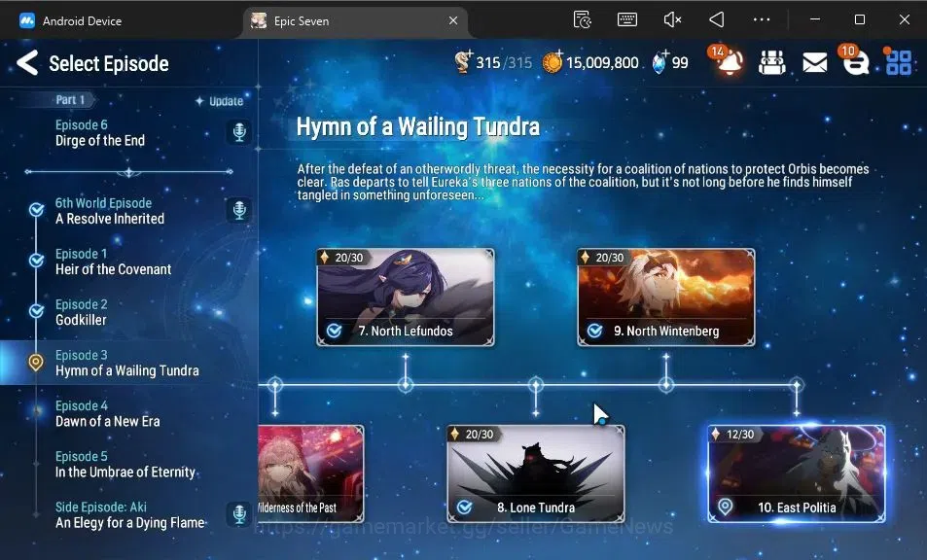Click the 315/315 energy value
This screenshot has width=927, height=560.
click(504, 62)
